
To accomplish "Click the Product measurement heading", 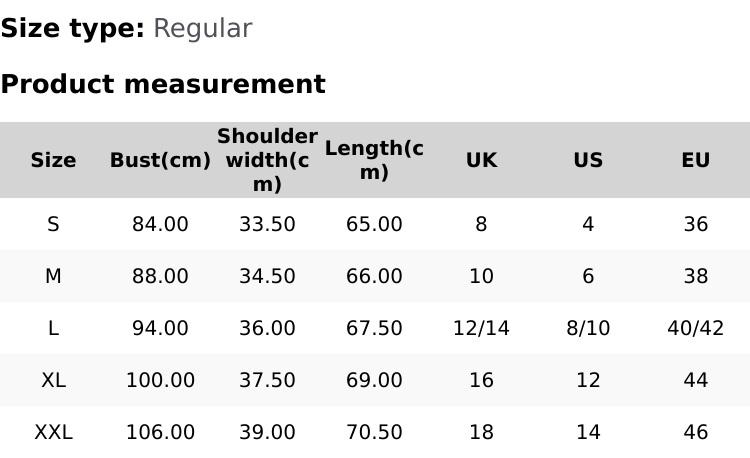I will [163, 84].
